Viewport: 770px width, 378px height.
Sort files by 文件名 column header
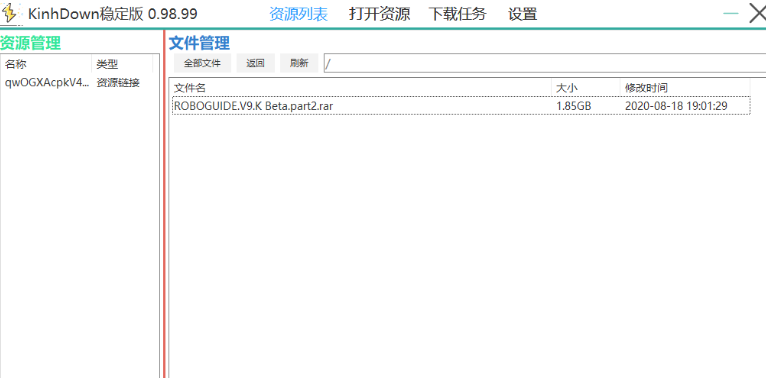[361, 88]
